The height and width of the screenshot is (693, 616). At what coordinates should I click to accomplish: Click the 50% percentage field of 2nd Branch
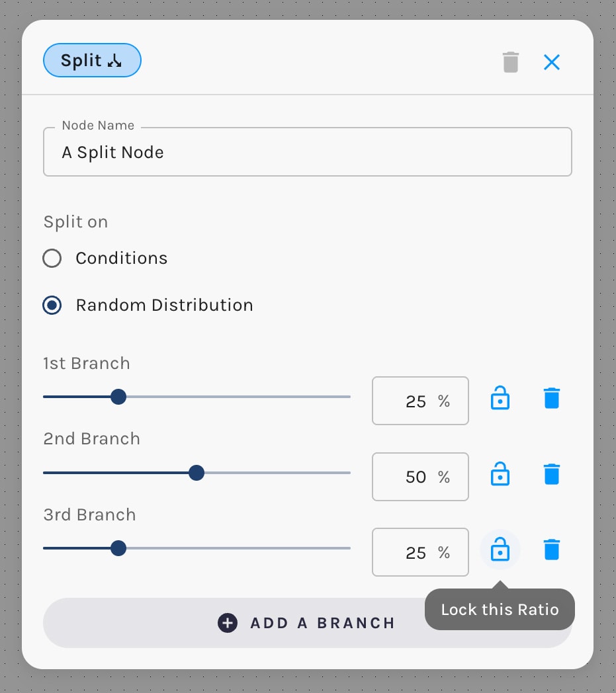(x=420, y=476)
